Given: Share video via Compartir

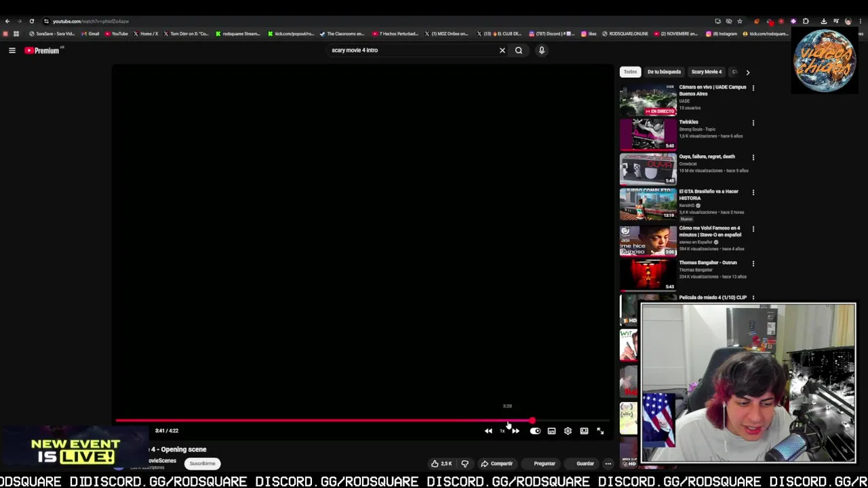Looking at the screenshot, I should [496, 464].
